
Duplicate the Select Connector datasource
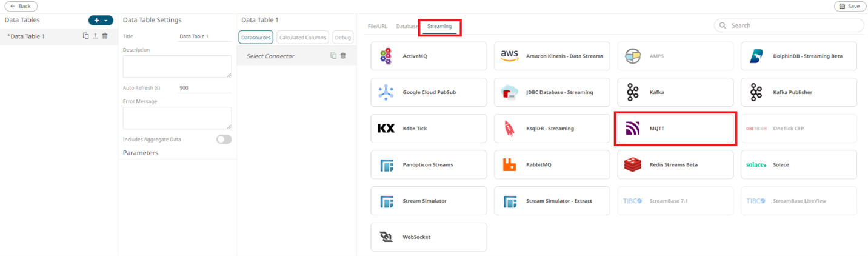[333, 56]
